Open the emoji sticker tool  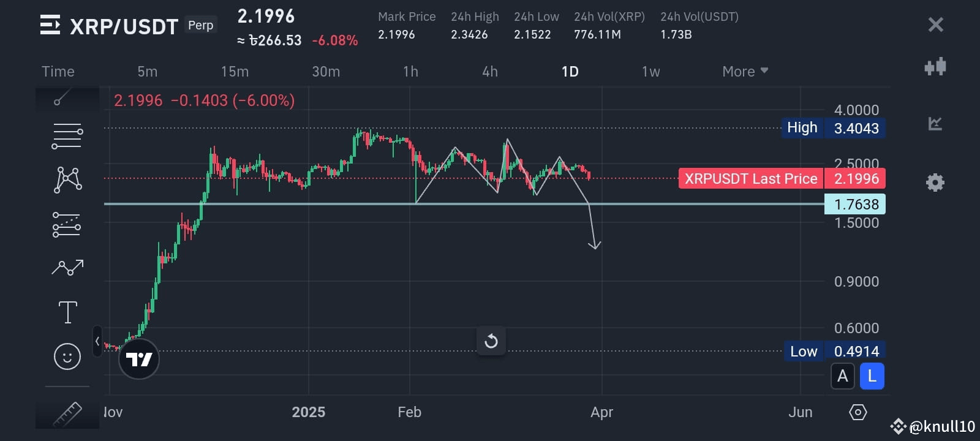(67, 356)
